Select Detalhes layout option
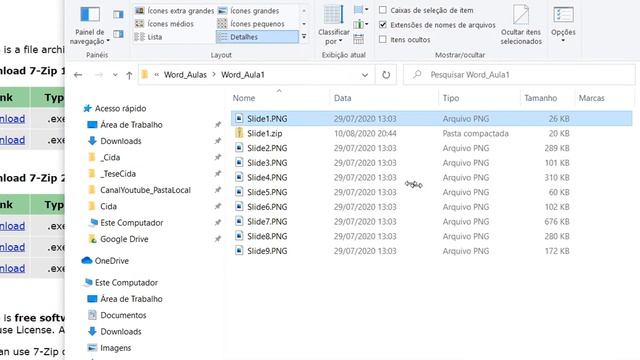The height and width of the screenshot is (360, 640). [257, 37]
